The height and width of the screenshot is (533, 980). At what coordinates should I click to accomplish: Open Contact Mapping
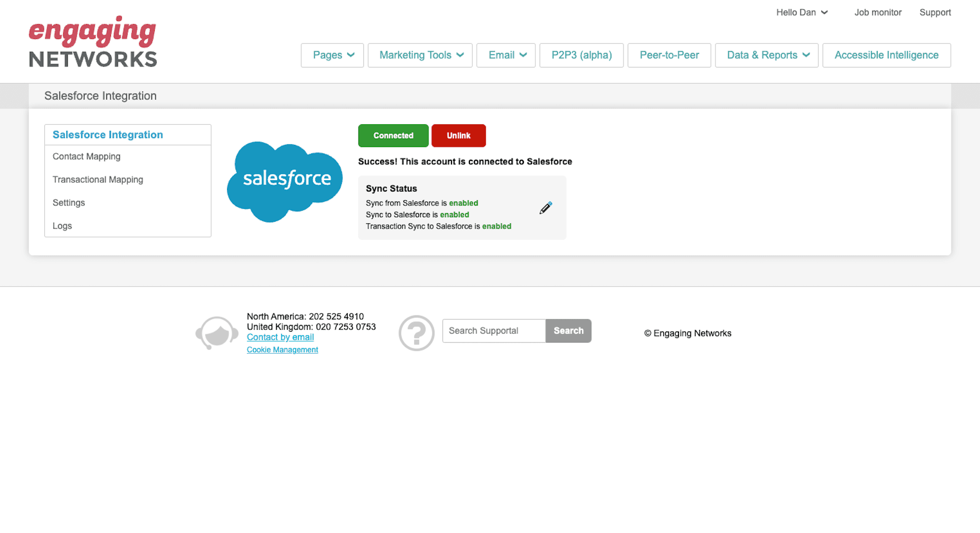(128, 157)
